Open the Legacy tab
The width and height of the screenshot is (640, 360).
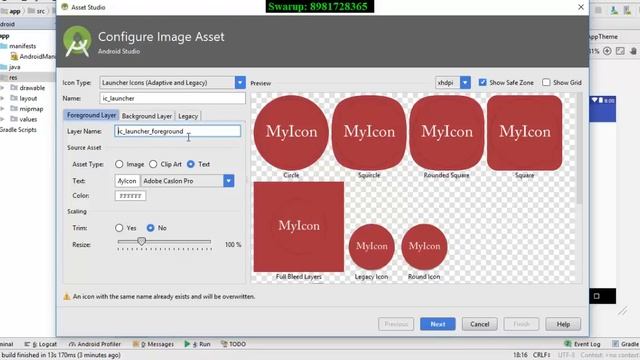click(x=188, y=116)
